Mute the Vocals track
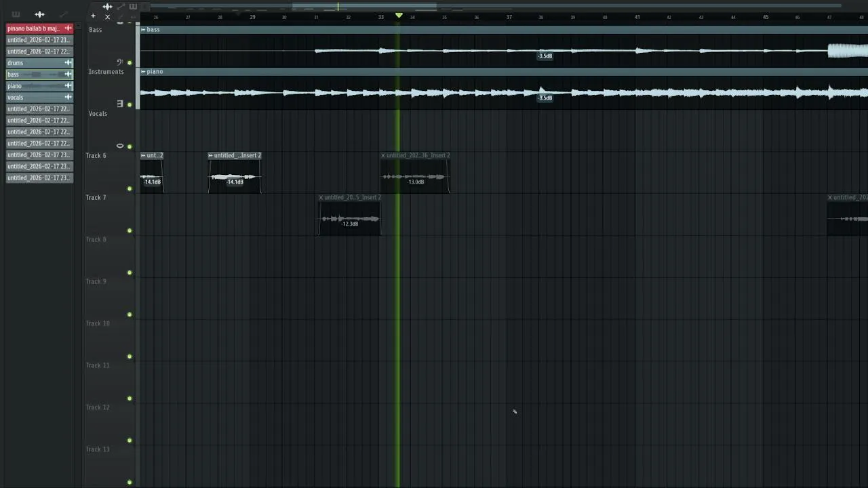Image resolution: width=868 pixels, height=488 pixels. [x=130, y=147]
